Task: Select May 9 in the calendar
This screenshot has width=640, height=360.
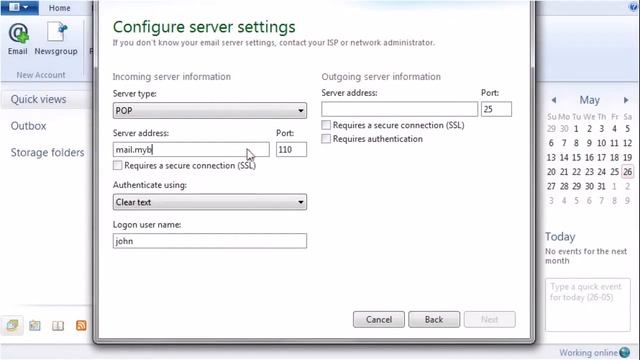Action: coord(589,143)
